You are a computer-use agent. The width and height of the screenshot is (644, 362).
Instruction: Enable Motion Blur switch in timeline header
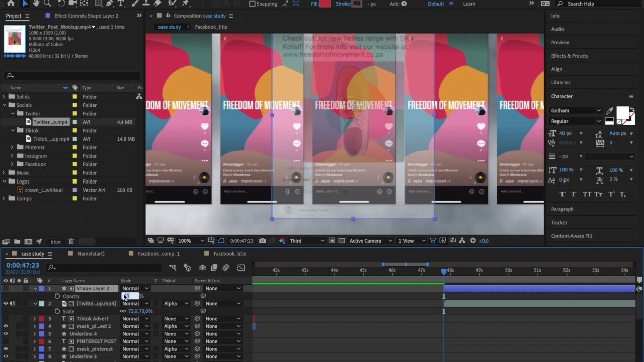(226, 268)
